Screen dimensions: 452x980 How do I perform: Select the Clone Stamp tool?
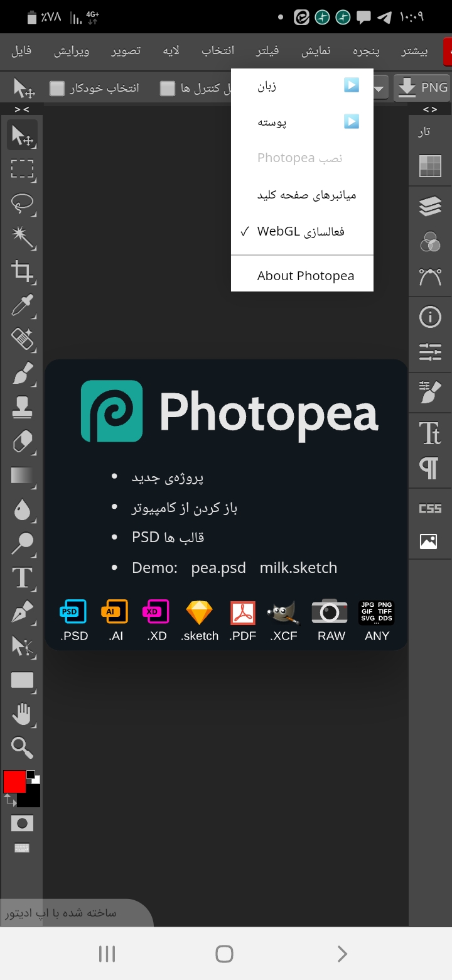[x=22, y=408]
